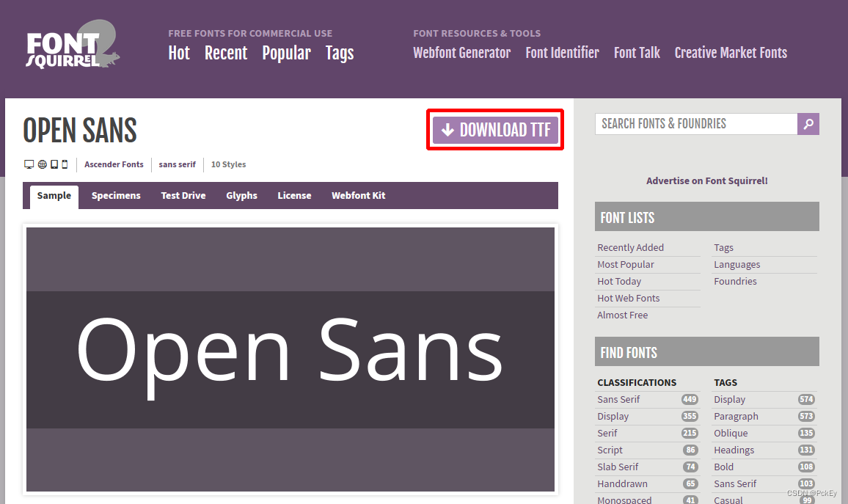The width and height of the screenshot is (848, 504).
Task: Filter by Sans Serif classification
Action: (618, 400)
